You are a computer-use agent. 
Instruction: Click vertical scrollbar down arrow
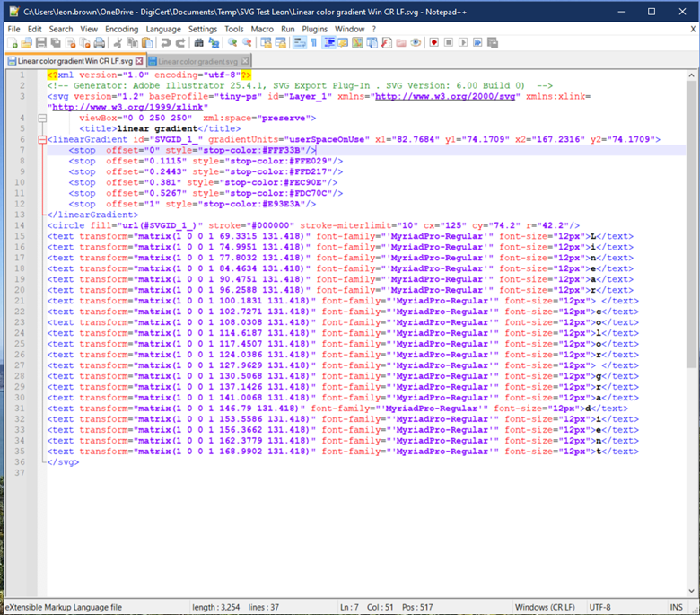click(x=692, y=591)
